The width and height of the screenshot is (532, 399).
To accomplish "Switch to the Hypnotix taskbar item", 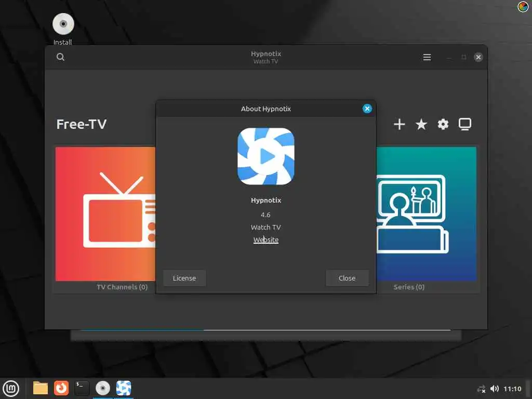I will [124, 388].
